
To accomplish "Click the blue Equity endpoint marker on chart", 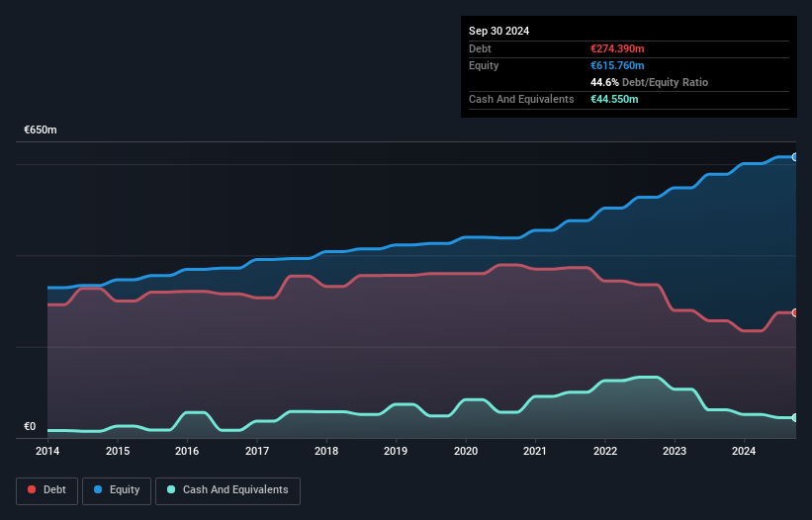I will (794, 157).
